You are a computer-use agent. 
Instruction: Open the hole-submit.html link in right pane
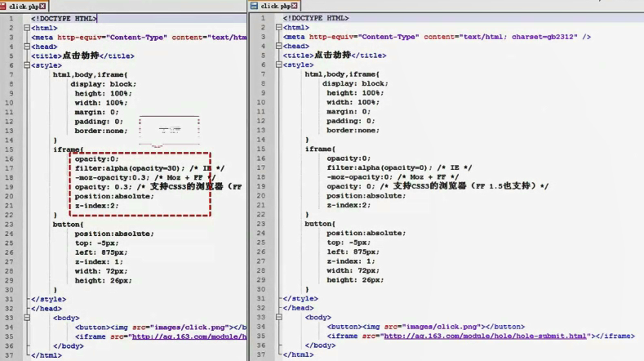point(485,336)
